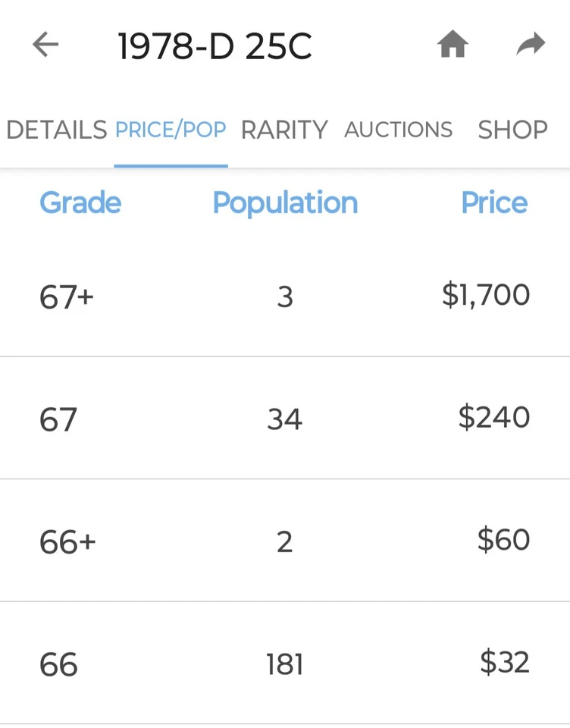Select the PRICE/POP tab
The height and width of the screenshot is (728, 570).
pyautogui.click(x=171, y=130)
